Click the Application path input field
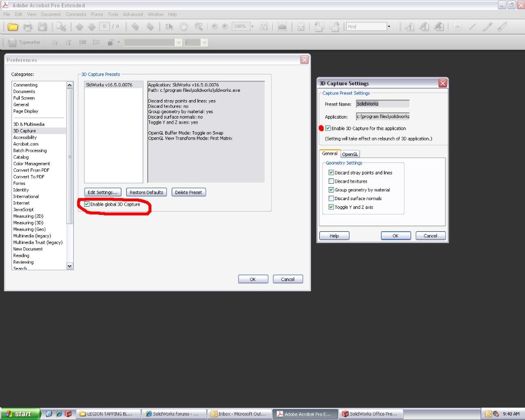The image size is (525, 420). point(383,116)
